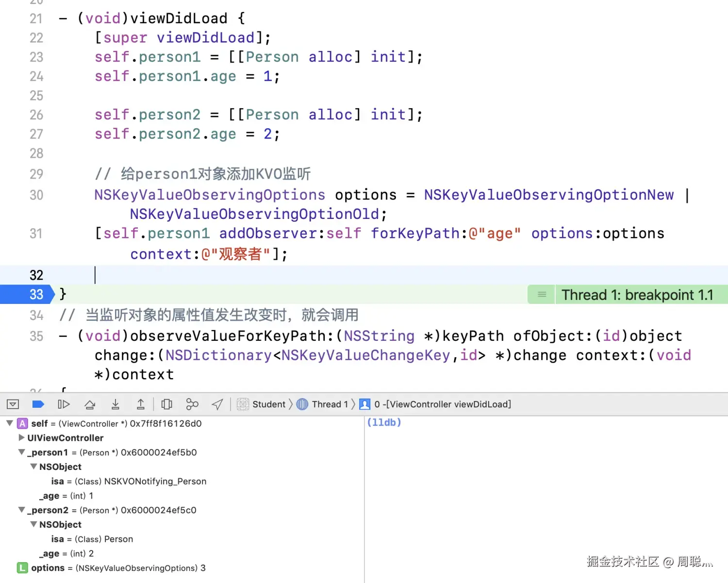Screen dimensions: 728x583
Task: Click the purple A icon beside self
Action: (x=22, y=423)
